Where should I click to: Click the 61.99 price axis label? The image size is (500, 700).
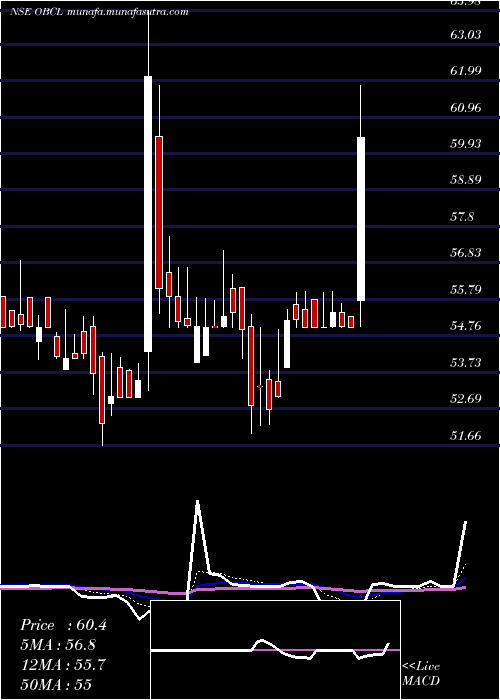(466, 70)
